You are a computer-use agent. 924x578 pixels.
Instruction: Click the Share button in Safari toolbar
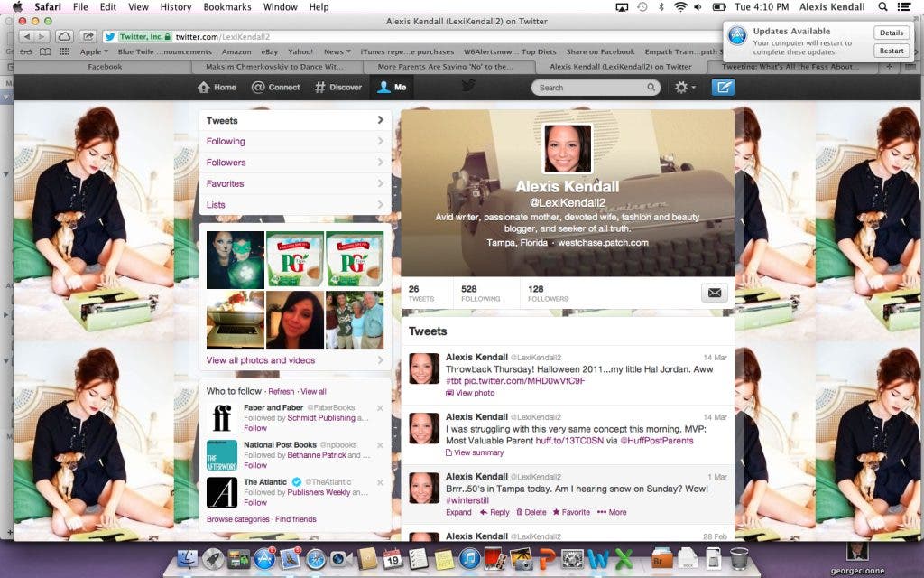pyautogui.click(x=88, y=36)
